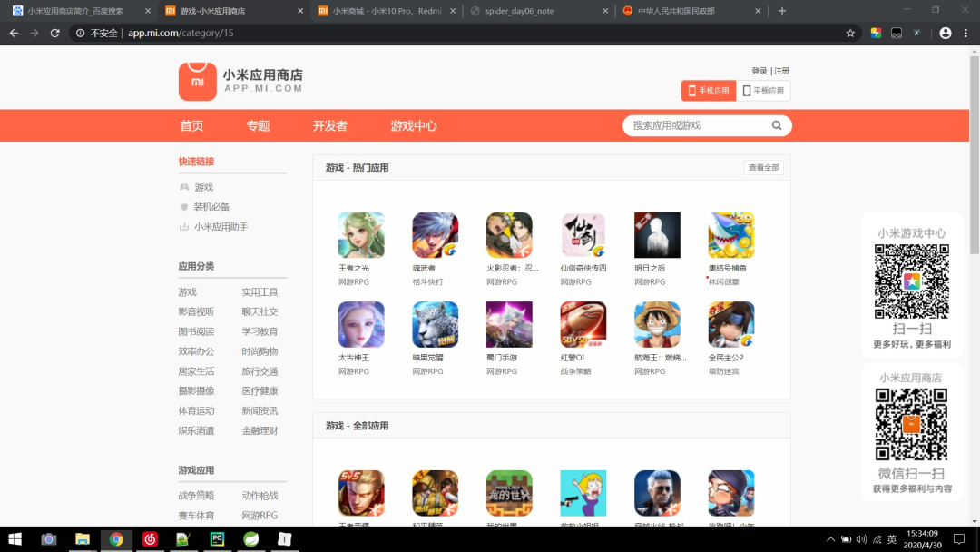Open 开发者 in navigation bar
Viewport: 980px width, 552px height.
(x=330, y=125)
